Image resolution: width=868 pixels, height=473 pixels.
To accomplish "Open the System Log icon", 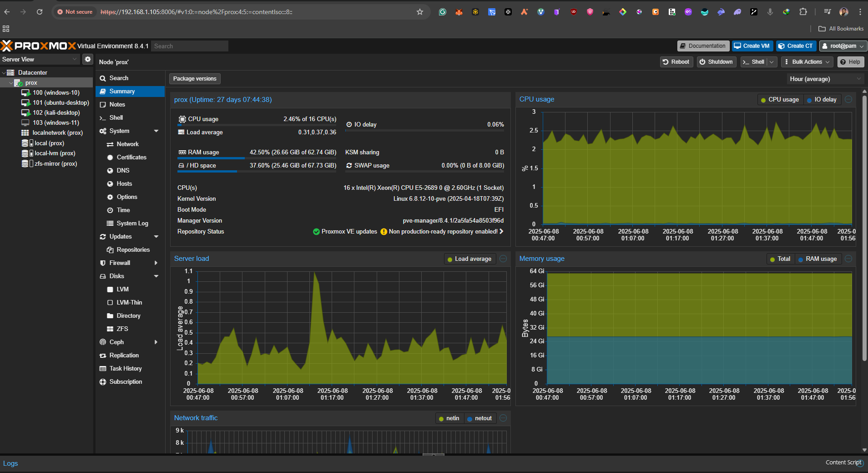I will (x=109, y=223).
